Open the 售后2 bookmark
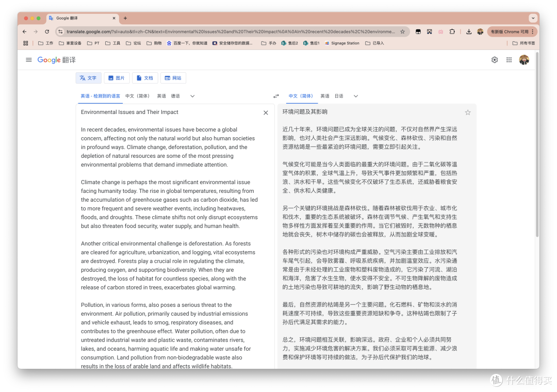 coord(289,43)
